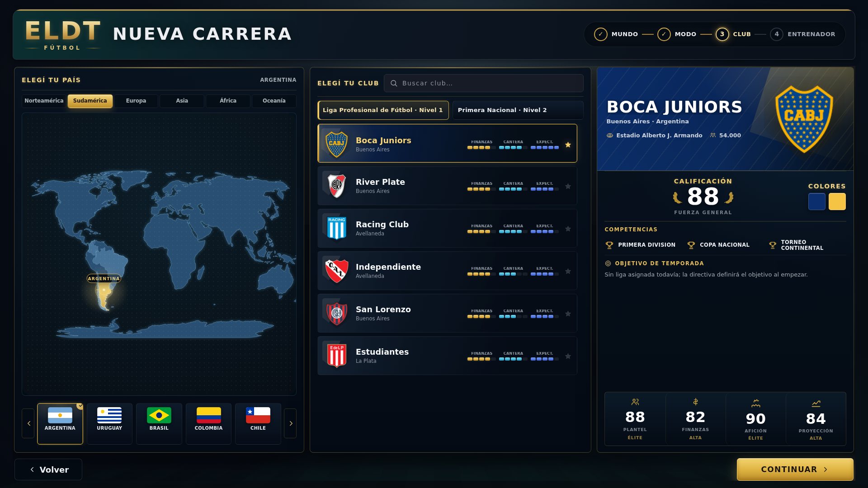
Task: Click the Afición crowd icon
Action: 756,403
